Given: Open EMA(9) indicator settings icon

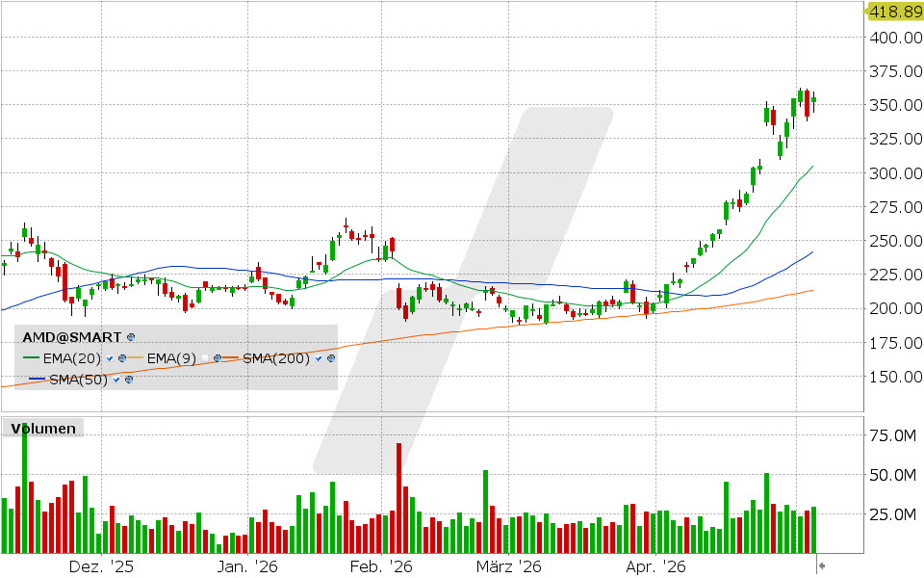Looking at the screenshot, I should coord(218,358).
